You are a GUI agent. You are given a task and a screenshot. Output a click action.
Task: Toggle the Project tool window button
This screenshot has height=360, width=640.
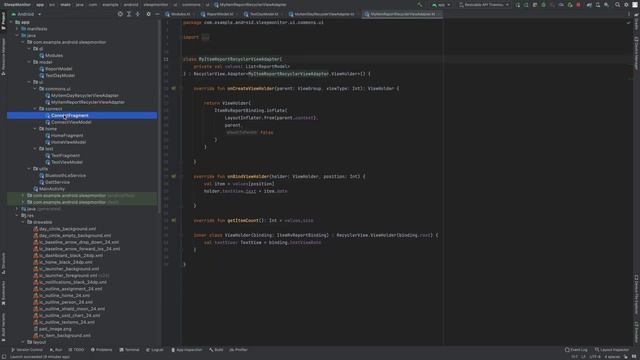3,21
